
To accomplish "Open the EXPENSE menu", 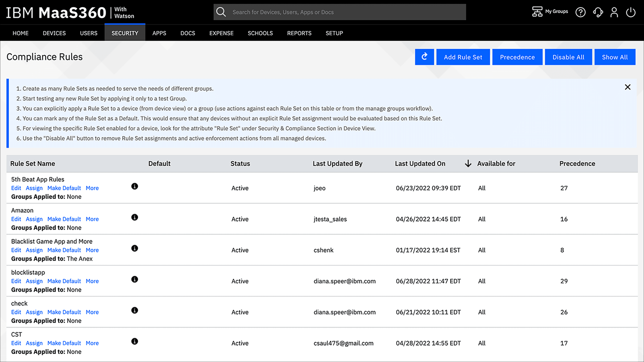I will click(221, 33).
